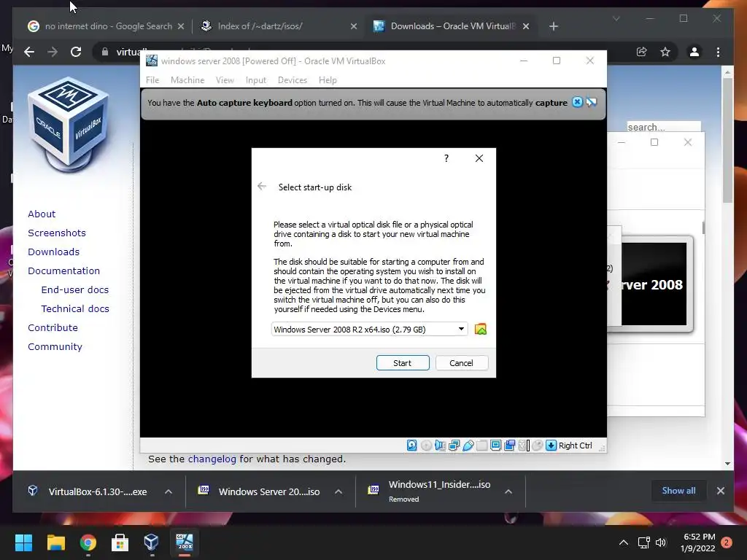Viewport: 747px width, 560px height.
Task: Open the changelog link
Action: coord(212,459)
